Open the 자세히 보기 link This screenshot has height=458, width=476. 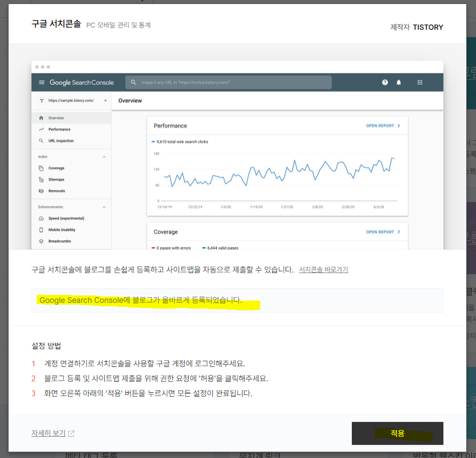click(48, 433)
